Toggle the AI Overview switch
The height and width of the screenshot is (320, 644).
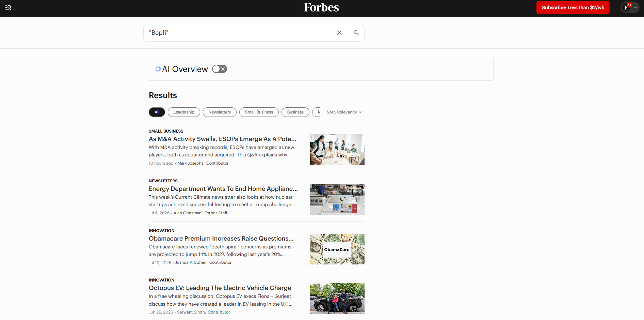[x=220, y=69]
